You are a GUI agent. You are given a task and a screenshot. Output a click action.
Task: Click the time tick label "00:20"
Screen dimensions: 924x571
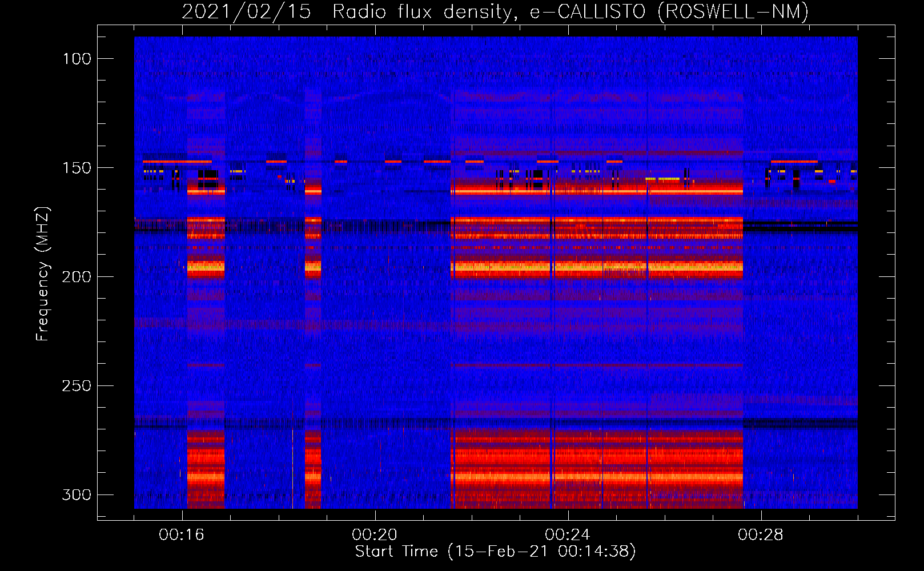375,535
